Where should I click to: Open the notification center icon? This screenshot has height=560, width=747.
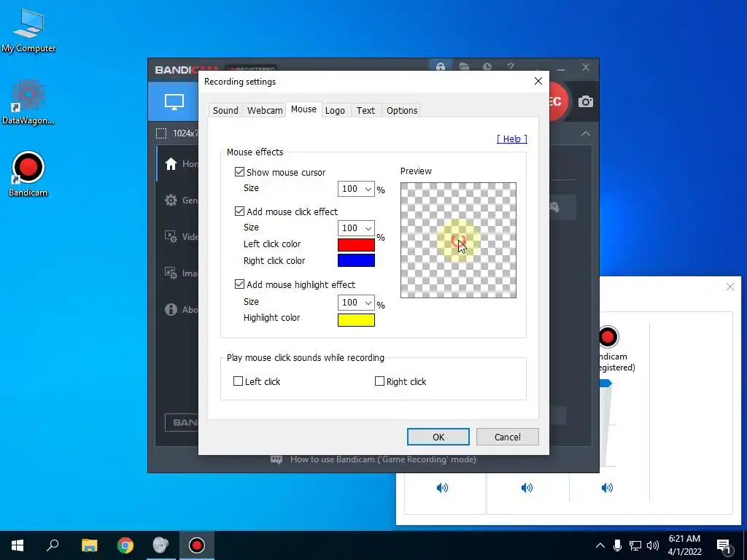pos(724,545)
